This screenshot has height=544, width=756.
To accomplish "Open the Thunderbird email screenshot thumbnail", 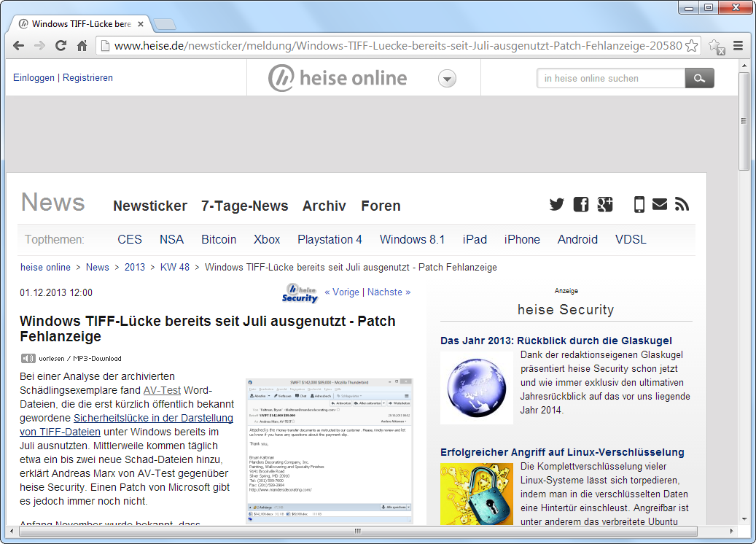I will 330,450.
